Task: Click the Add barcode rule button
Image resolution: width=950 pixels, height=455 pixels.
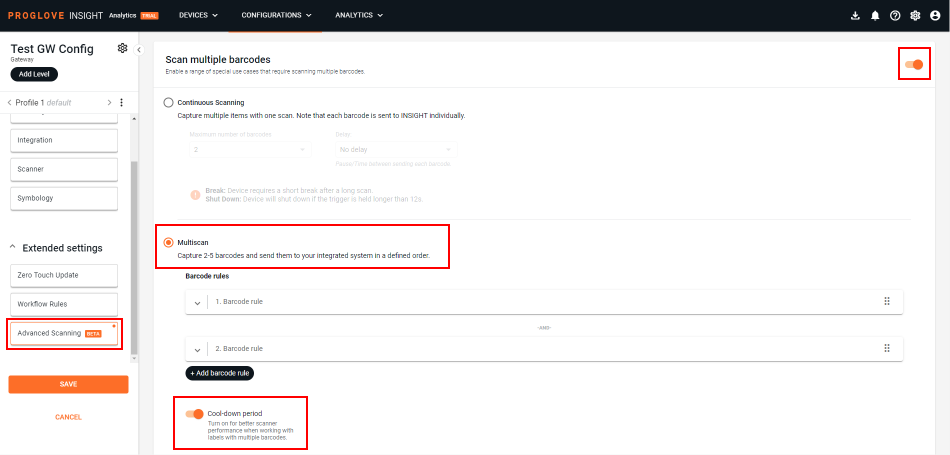Action: [x=219, y=373]
